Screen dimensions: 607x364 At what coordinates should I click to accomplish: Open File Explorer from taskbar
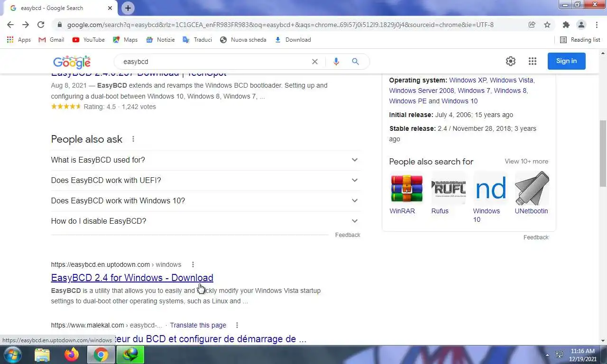(42, 355)
